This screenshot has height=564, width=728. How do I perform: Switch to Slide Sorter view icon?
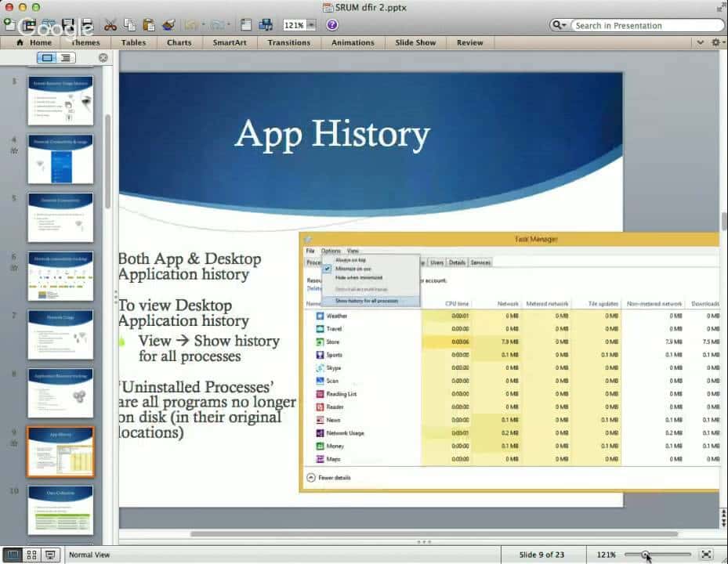pos(31,555)
